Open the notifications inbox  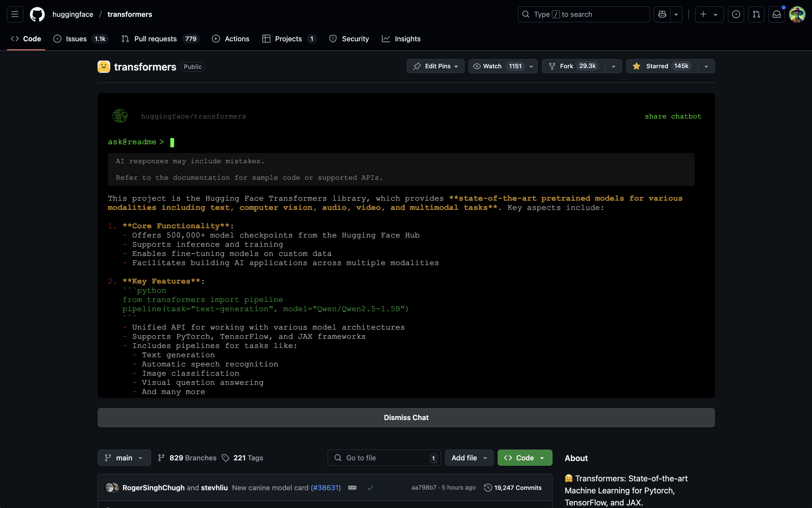pyautogui.click(x=776, y=15)
